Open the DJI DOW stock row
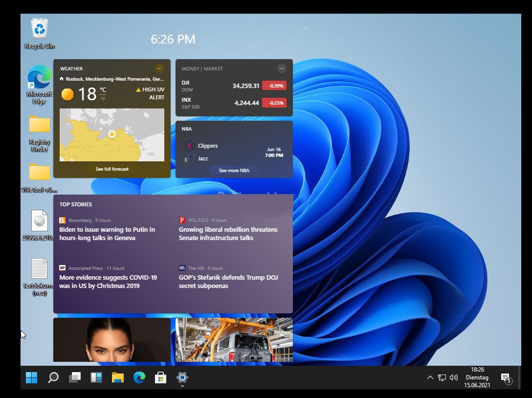The image size is (532, 398). (x=234, y=86)
